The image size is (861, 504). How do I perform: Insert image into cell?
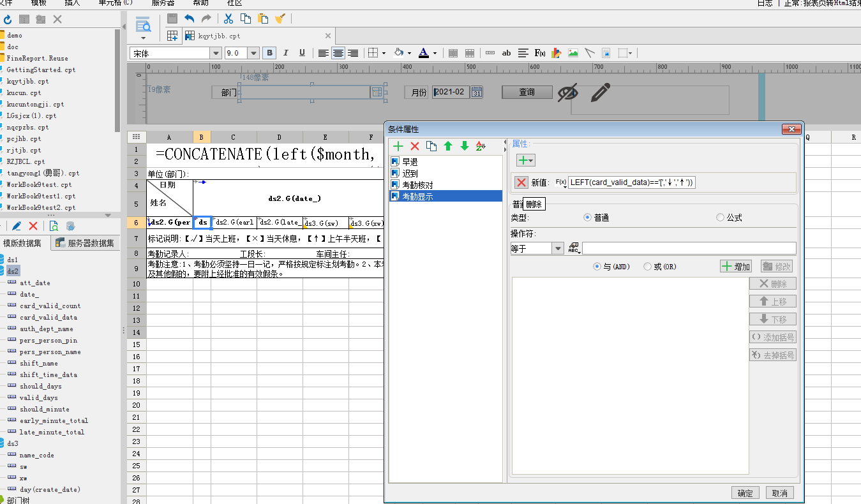573,53
